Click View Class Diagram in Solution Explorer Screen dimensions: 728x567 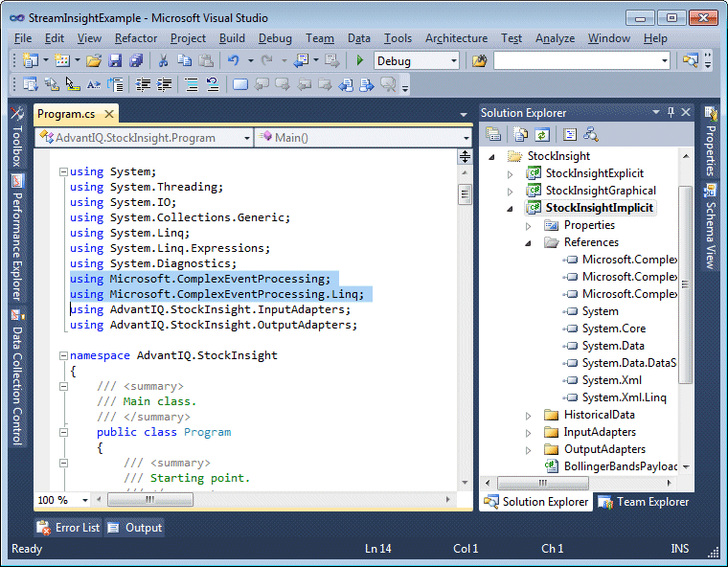pyautogui.click(x=590, y=134)
